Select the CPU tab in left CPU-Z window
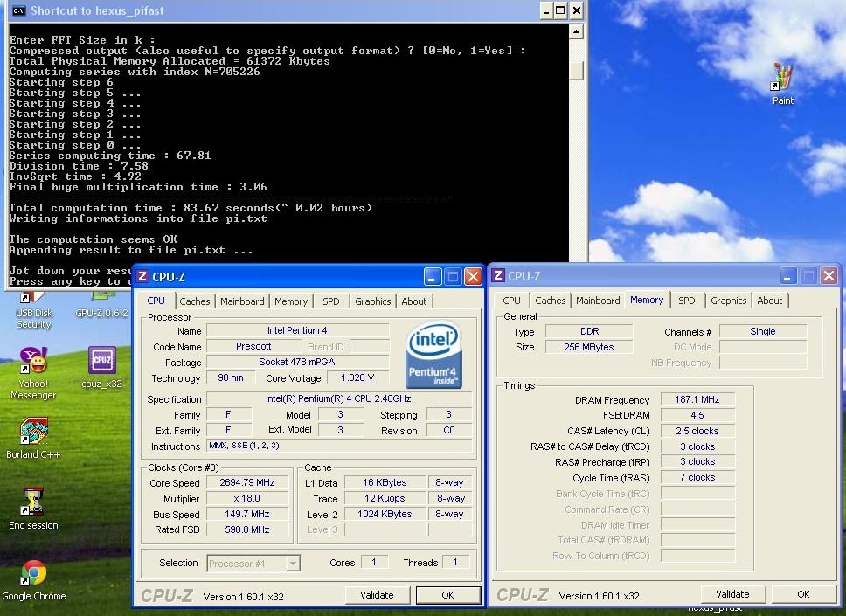This screenshot has height=616, width=846. pos(156,301)
